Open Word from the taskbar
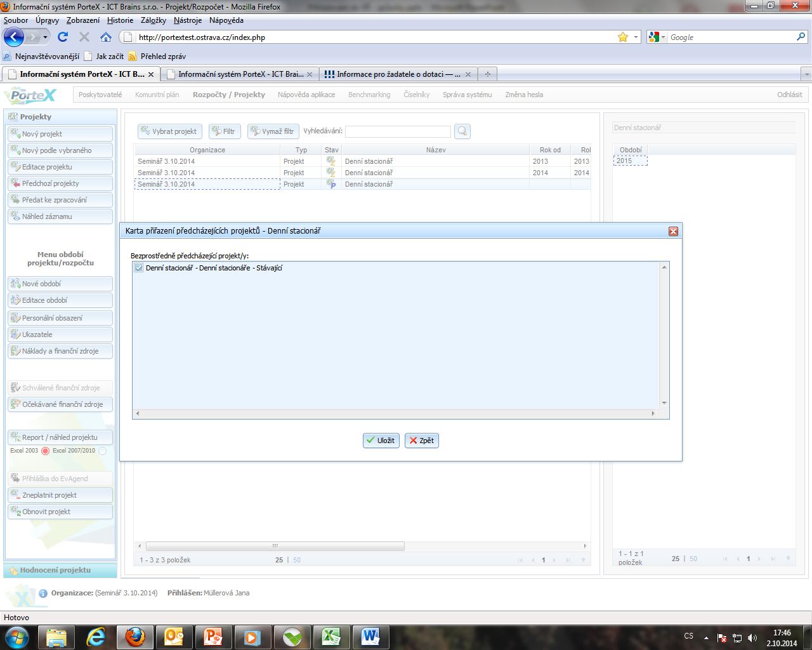 click(x=371, y=636)
